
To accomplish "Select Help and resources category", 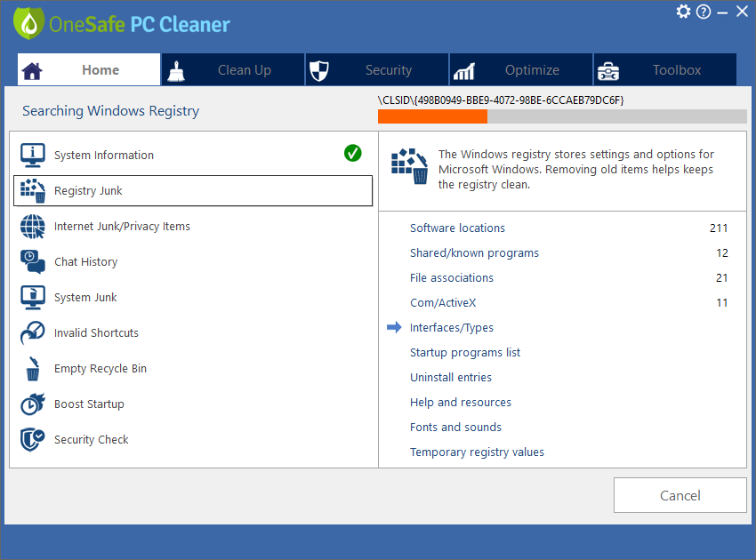I will pyautogui.click(x=461, y=403).
